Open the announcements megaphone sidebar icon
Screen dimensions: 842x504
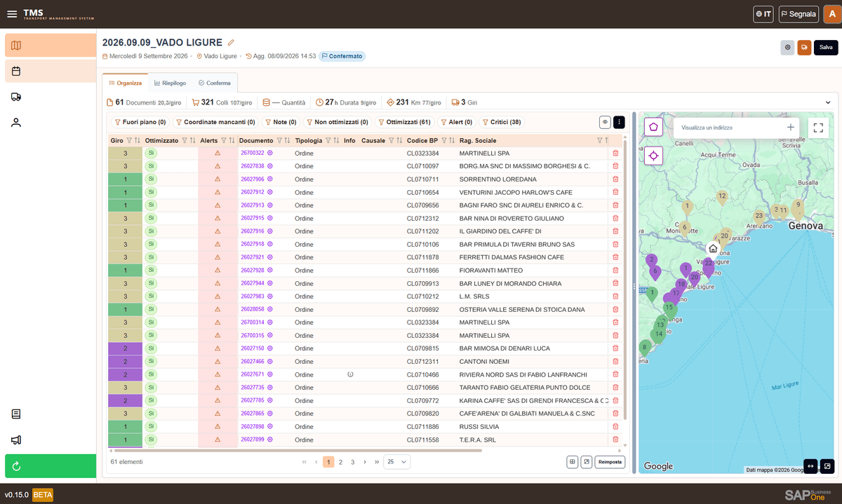(x=16, y=440)
